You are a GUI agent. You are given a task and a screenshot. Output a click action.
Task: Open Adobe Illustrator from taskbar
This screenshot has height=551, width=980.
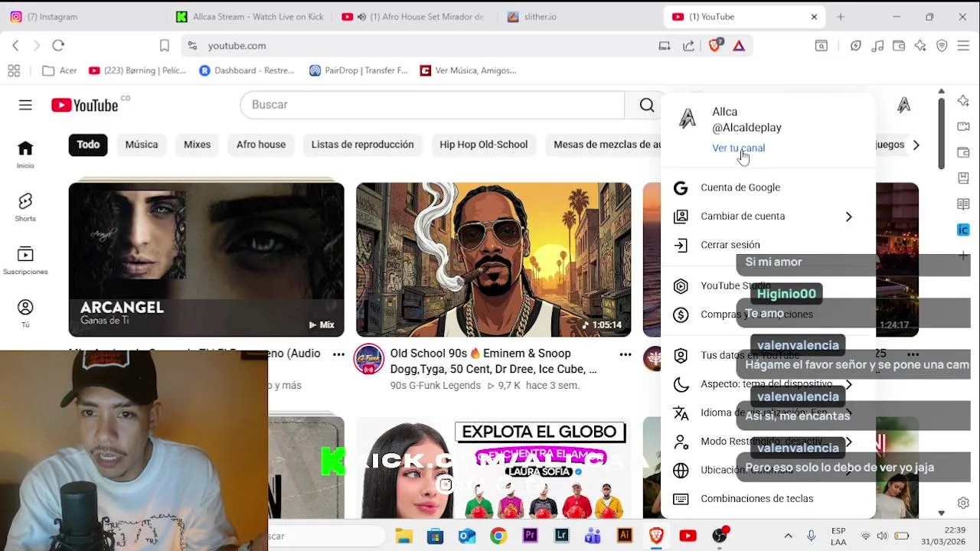(625, 536)
